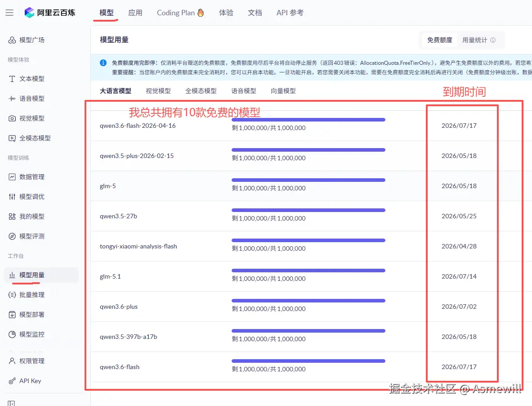This screenshot has width=532, height=406.
Task: Click quota bar for qwen3.6-flash-2026-04-16
Action: (308, 120)
